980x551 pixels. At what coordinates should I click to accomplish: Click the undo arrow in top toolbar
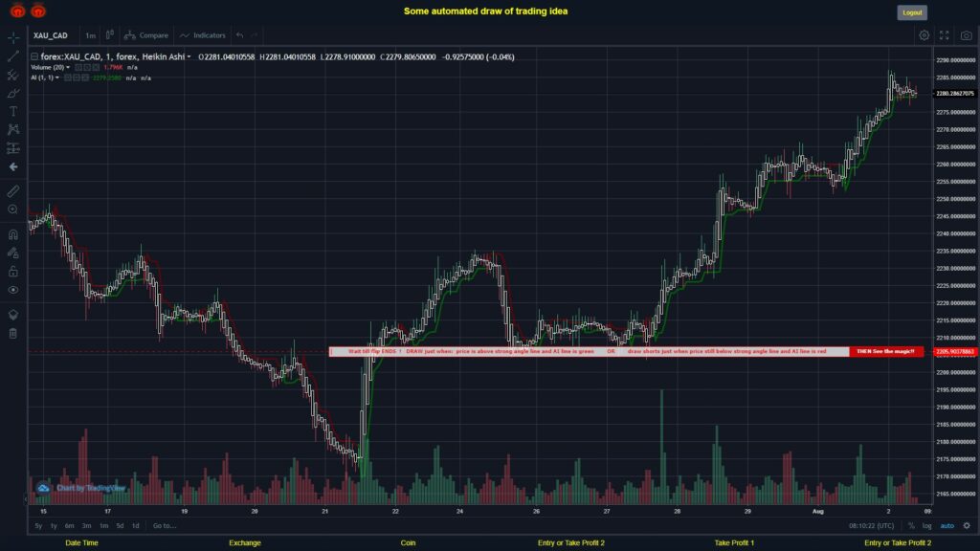click(x=239, y=35)
